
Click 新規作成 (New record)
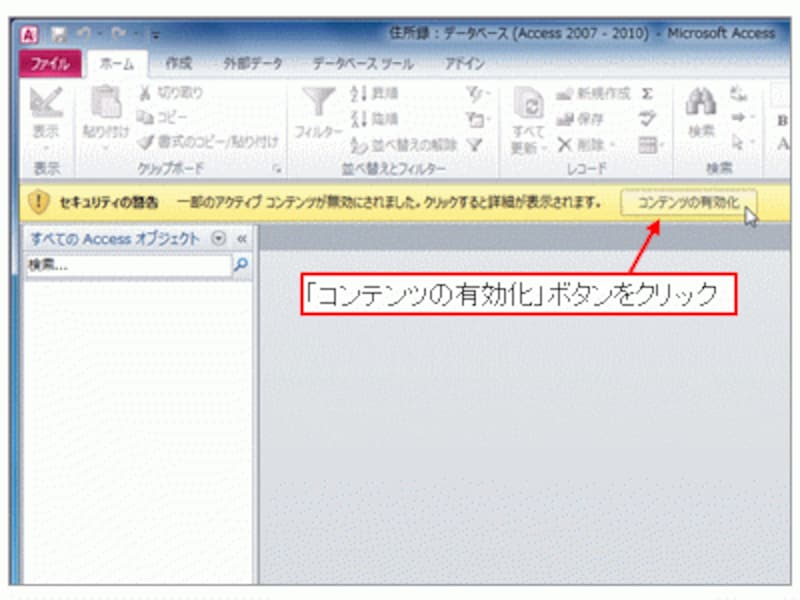[x=593, y=93]
